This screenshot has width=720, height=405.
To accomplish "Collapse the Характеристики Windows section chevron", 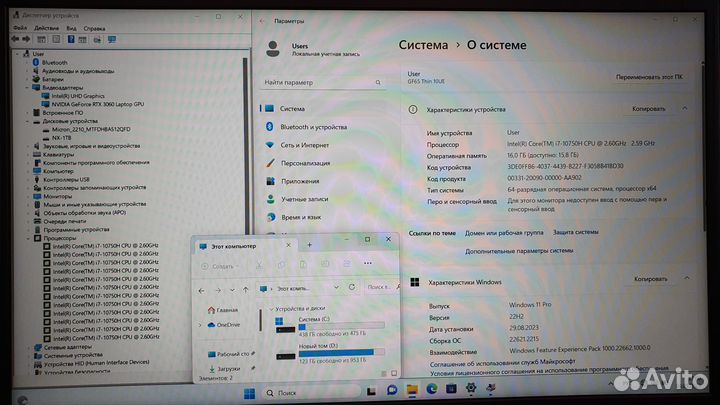I will coord(687,278).
